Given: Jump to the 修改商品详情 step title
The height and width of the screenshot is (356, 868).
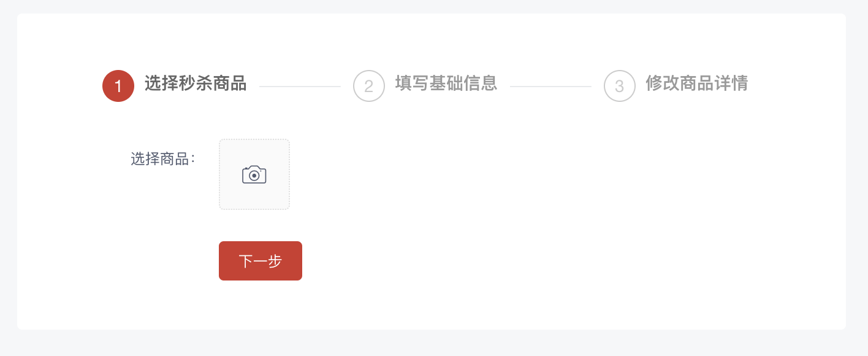Looking at the screenshot, I should [x=697, y=83].
